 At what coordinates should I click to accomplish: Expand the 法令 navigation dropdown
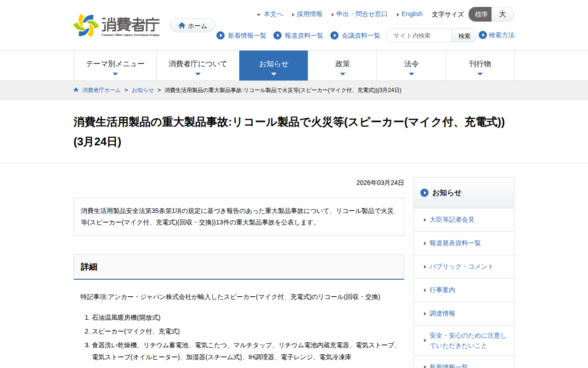pos(411,65)
